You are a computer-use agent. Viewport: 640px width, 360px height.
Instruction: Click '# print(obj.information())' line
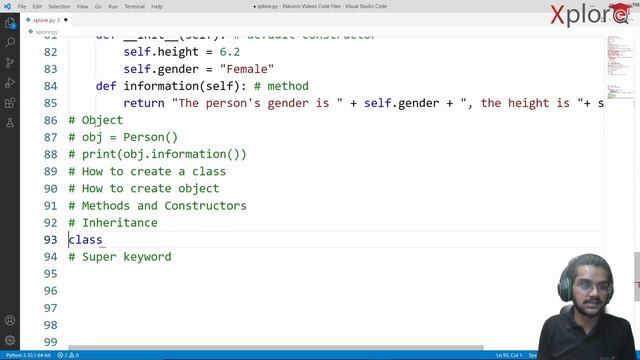click(158, 154)
